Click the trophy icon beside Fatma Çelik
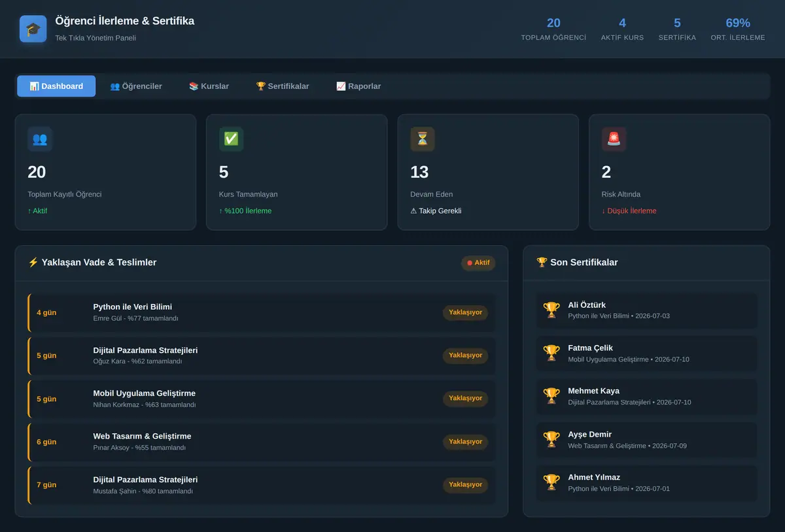Viewport: 785px width, 532px height. [x=551, y=353]
